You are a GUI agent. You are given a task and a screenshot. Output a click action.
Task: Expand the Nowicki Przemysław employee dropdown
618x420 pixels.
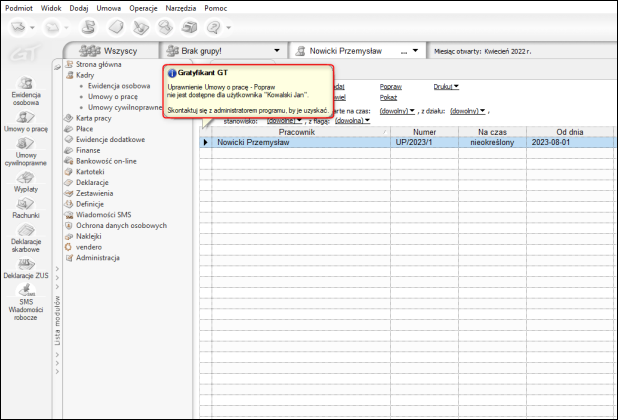pyautogui.click(x=415, y=51)
